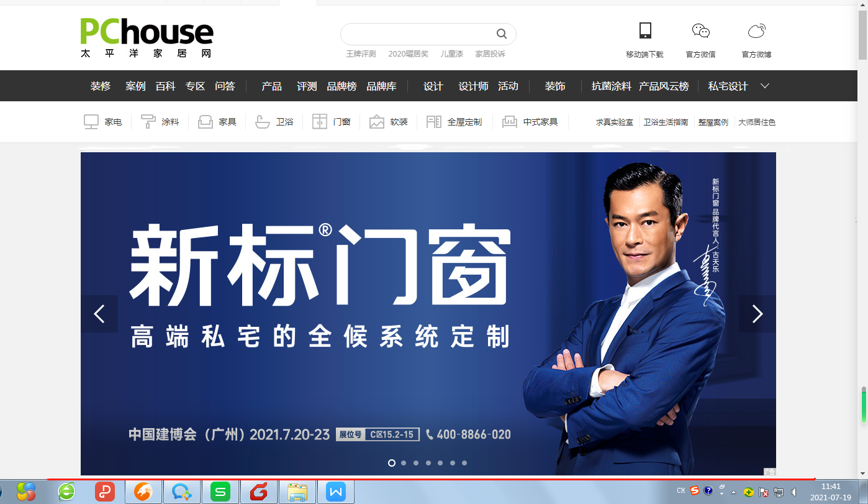Open the 卫浴生活指南 link

click(666, 122)
